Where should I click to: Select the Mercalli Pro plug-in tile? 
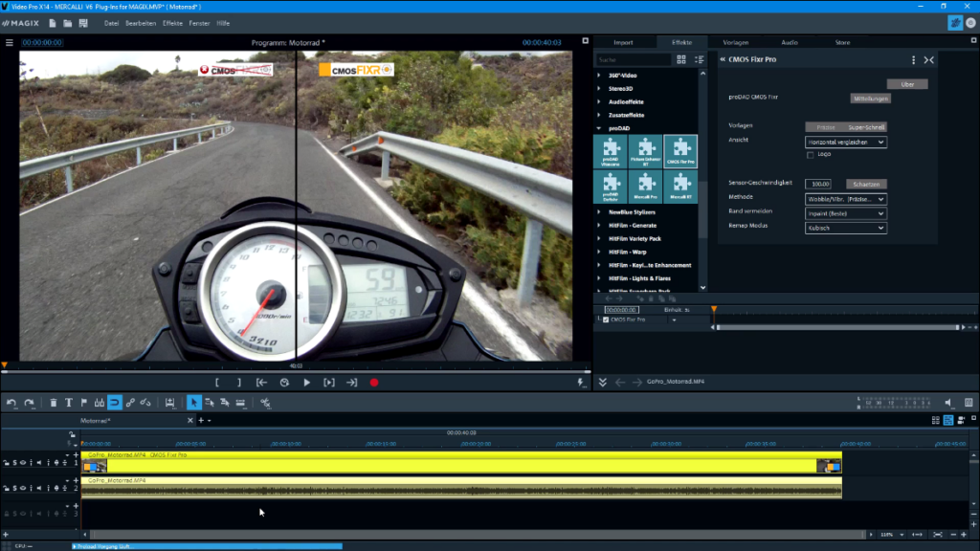pos(646,187)
